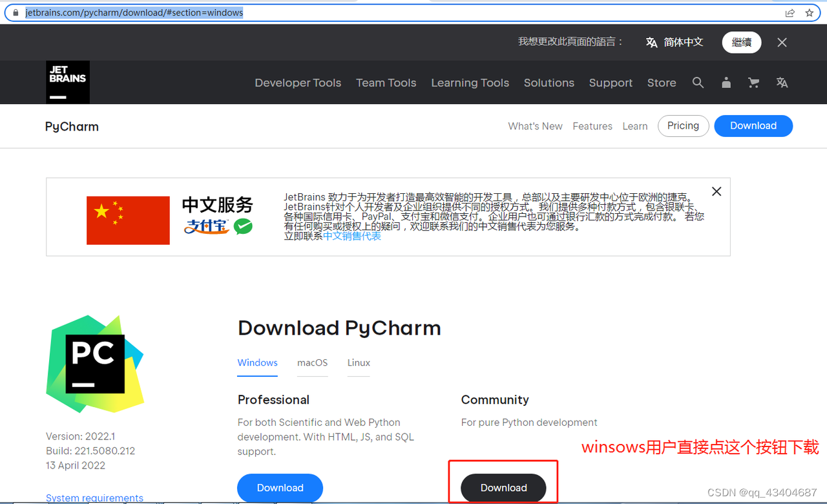The height and width of the screenshot is (504, 827).
Task: Open the Team Tools menu
Action: pyautogui.click(x=386, y=83)
